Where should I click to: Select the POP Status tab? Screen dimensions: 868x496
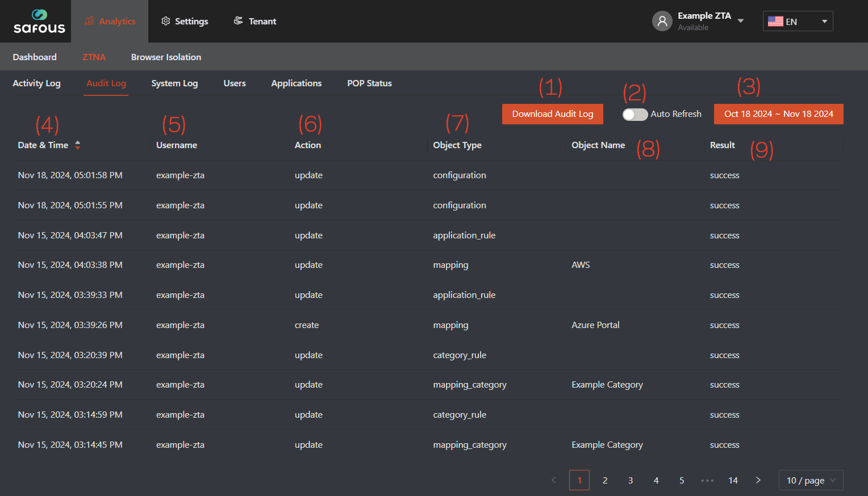(369, 83)
